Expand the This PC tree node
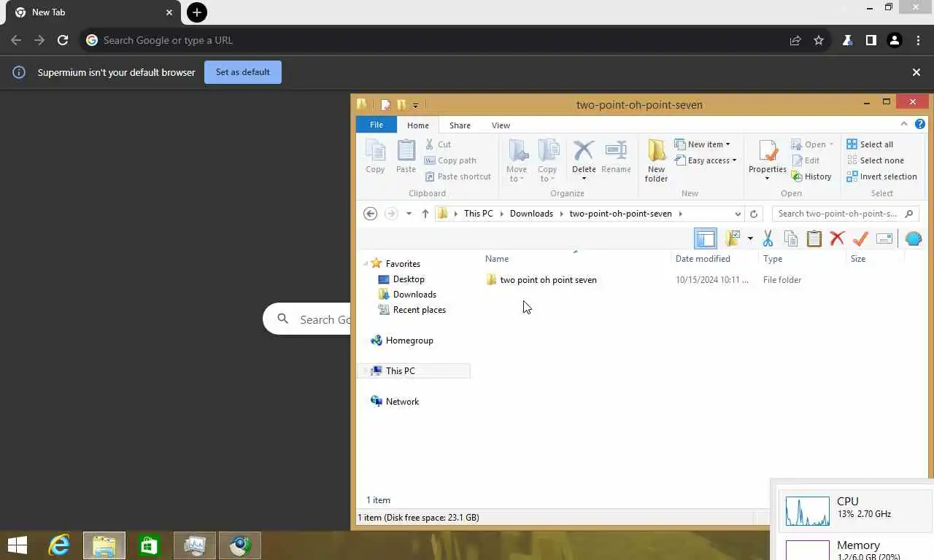Image resolution: width=934 pixels, height=560 pixels. pos(366,371)
